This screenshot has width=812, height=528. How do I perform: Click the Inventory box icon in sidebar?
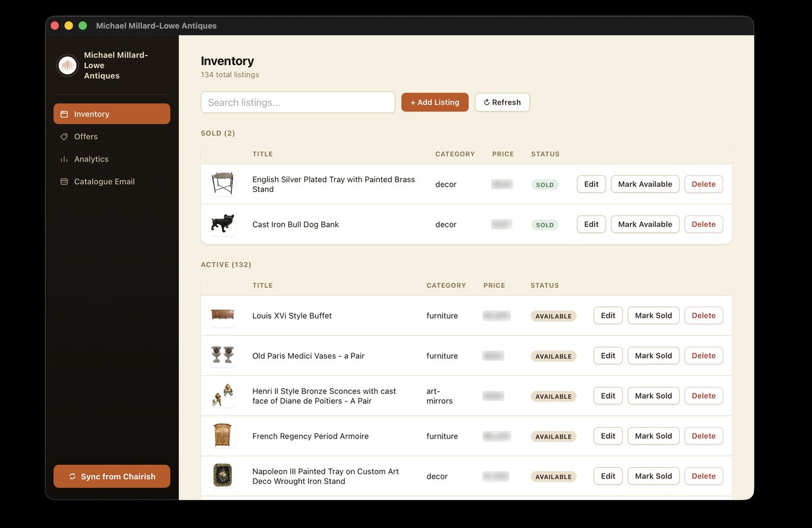(64, 114)
